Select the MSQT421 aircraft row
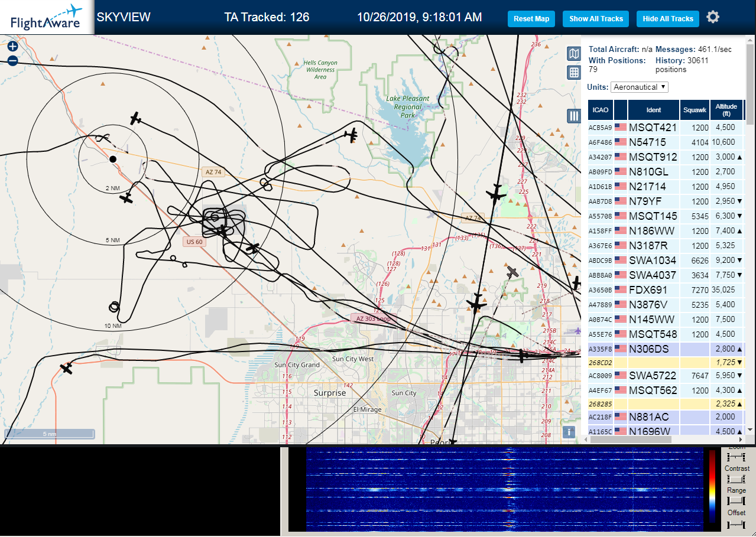The image size is (756, 537). pos(666,127)
